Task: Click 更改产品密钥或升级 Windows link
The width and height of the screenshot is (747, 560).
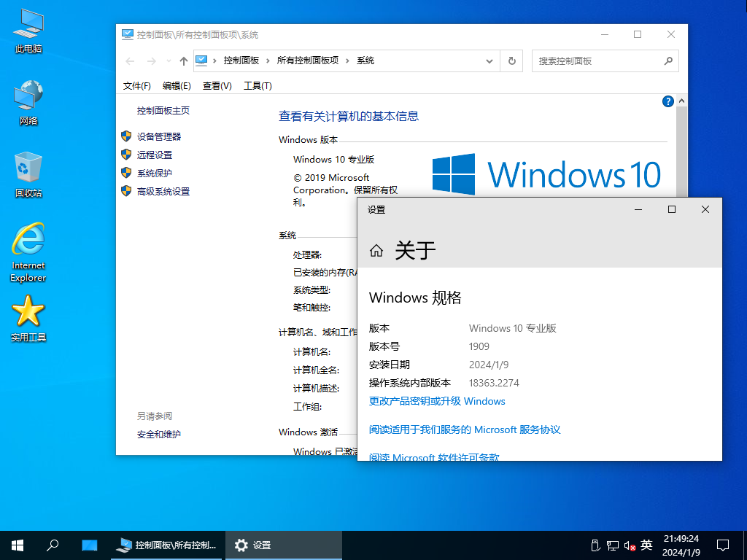Action: 437,401
